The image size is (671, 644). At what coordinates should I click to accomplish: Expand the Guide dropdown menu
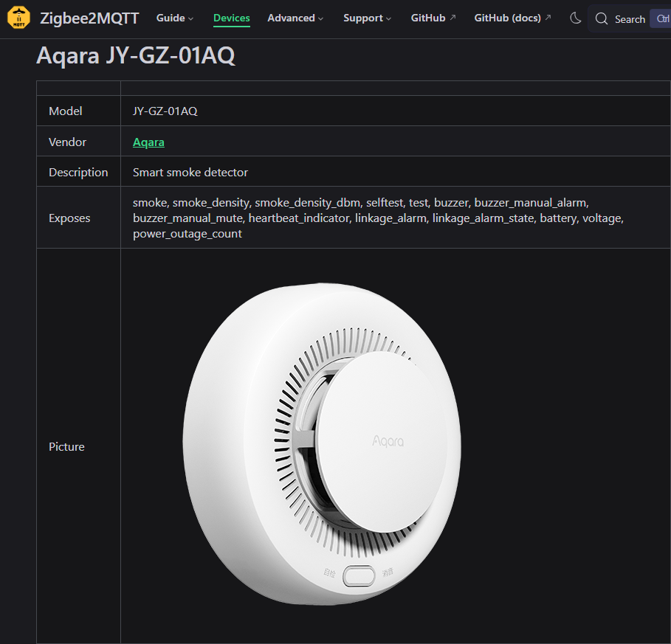pyautogui.click(x=175, y=18)
